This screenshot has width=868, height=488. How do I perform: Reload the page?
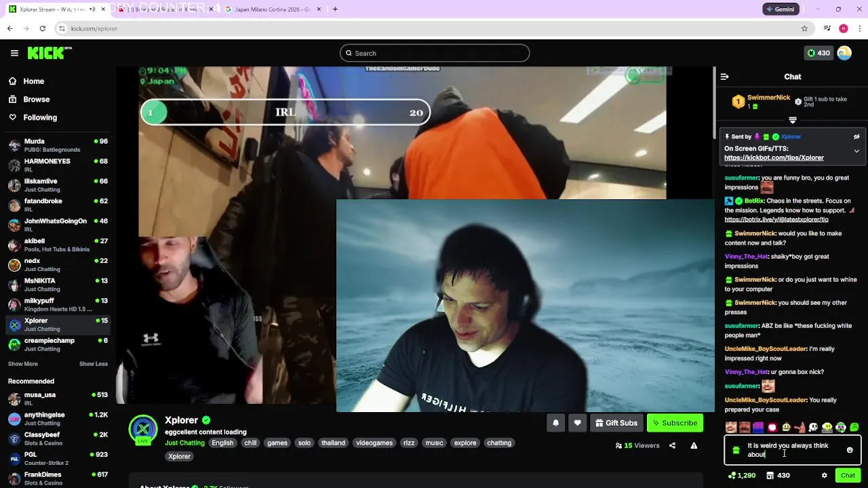coord(42,28)
